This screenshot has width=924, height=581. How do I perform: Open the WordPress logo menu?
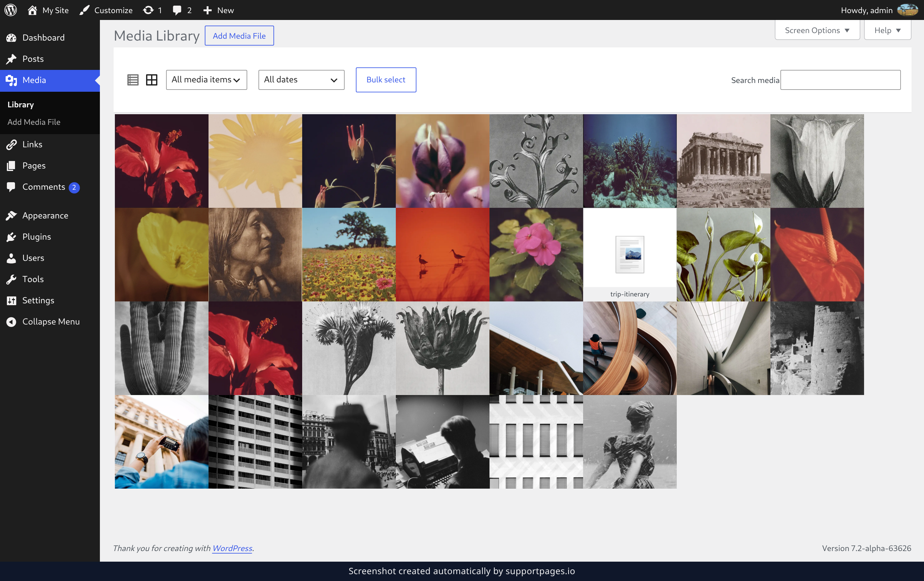(11, 10)
